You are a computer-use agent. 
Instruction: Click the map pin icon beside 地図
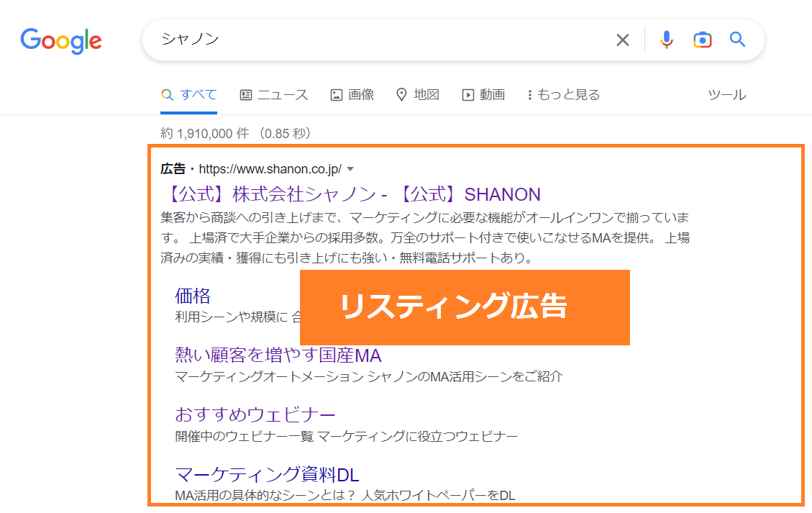point(401,95)
